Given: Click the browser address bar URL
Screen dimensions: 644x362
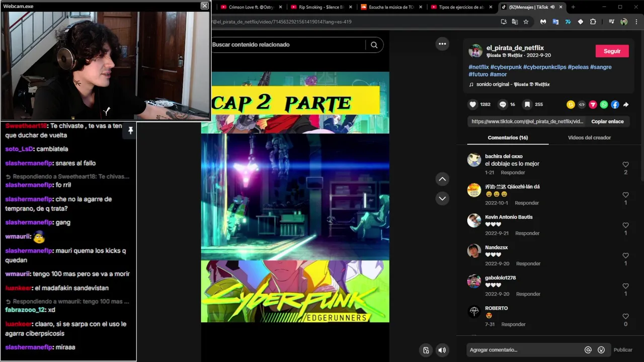Looking at the screenshot, I should tap(282, 22).
